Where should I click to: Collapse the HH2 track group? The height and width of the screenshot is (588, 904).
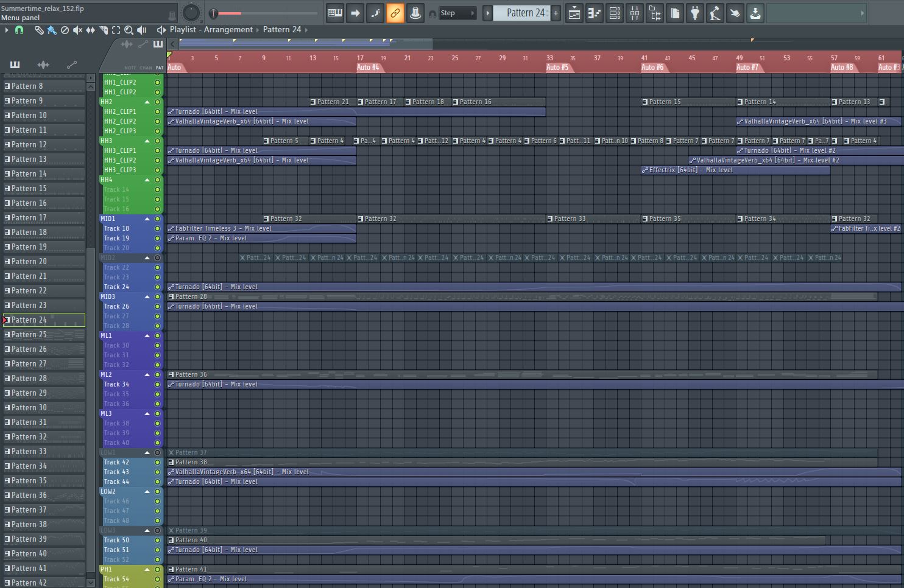[x=147, y=102]
